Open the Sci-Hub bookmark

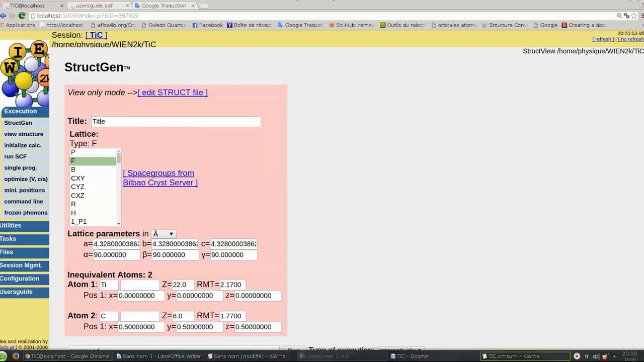click(x=352, y=25)
